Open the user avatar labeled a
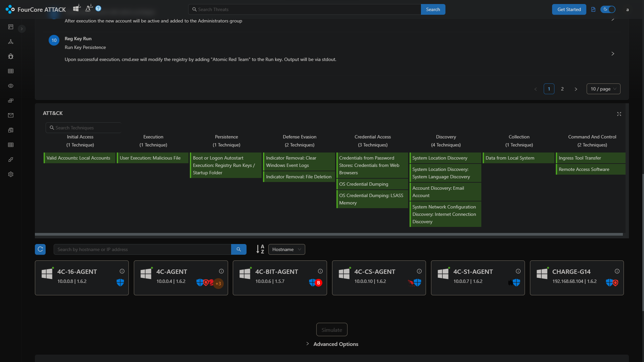The image size is (644, 362). [x=628, y=9]
